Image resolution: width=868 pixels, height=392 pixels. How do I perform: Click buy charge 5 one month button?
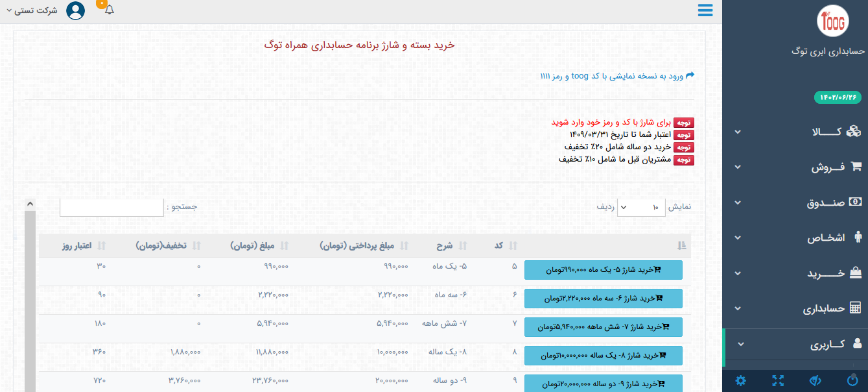point(604,270)
